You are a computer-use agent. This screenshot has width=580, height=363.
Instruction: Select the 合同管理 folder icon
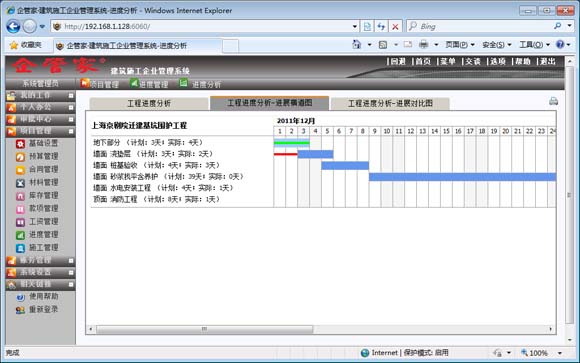point(20,170)
